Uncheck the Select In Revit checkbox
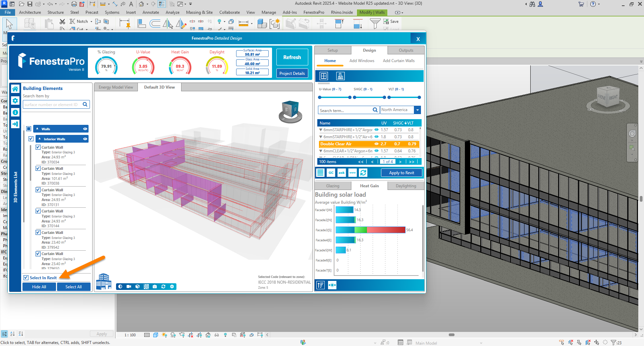Image resolution: width=644 pixels, height=346 pixels. [x=26, y=278]
